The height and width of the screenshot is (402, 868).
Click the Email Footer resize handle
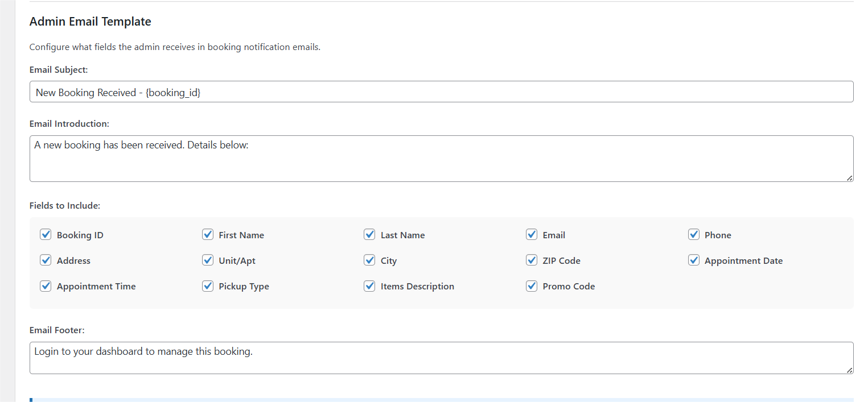tap(850, 371)
